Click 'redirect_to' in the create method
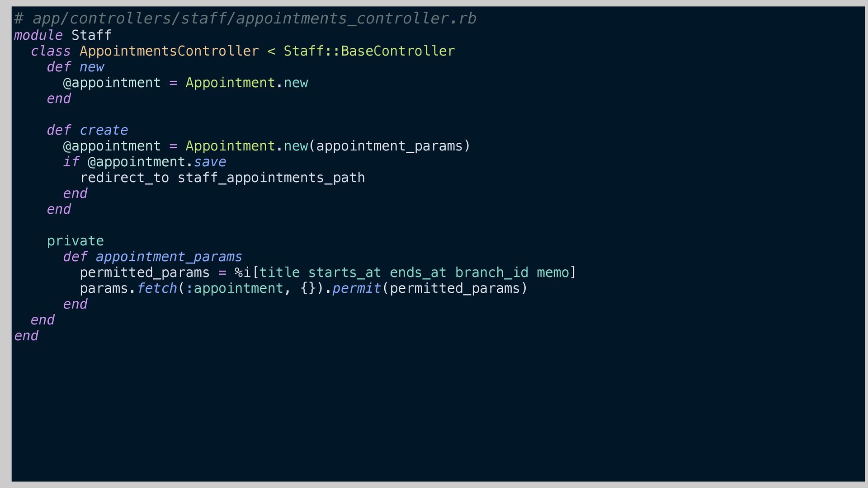 click(x=124, y=178)
